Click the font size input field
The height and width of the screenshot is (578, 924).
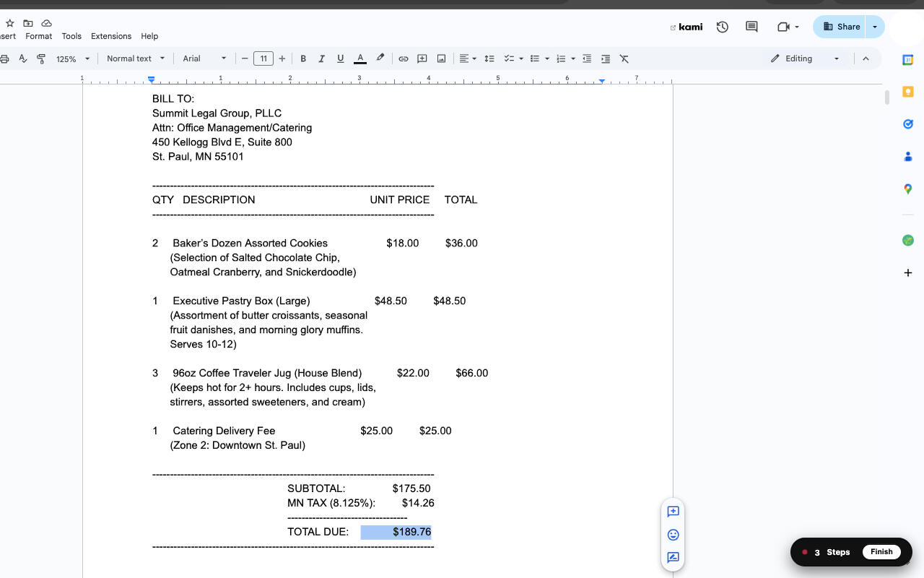(263, 59)
